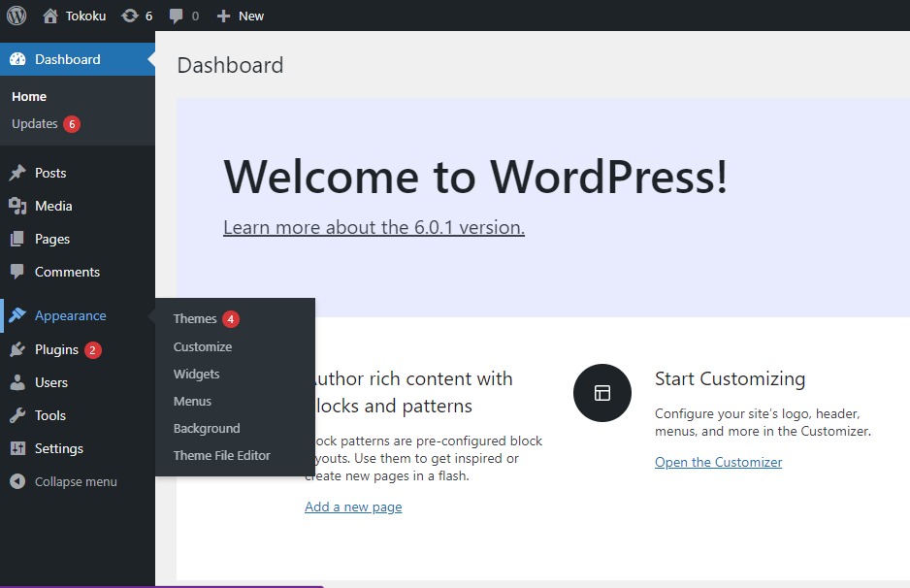Go to the Users section
Viewport: 910px width, 588px height.
(x=78, y=382)
